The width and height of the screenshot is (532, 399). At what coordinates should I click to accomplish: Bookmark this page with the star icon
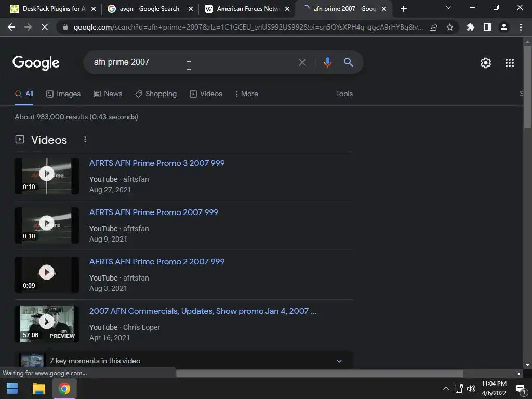point(450,27)
